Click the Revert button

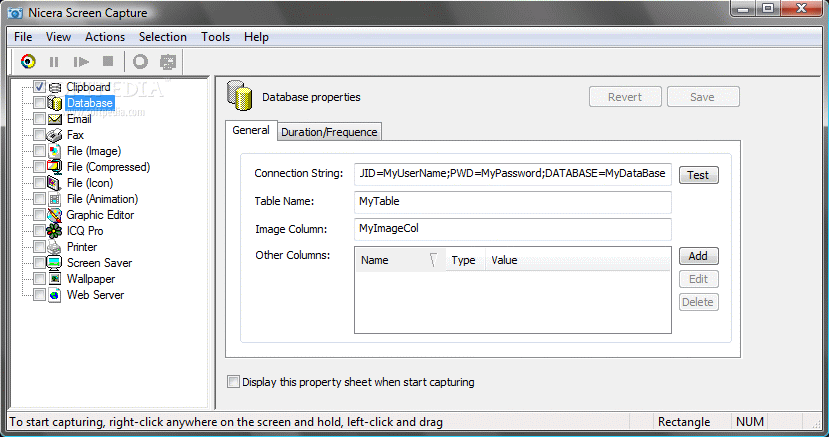[x=625, y=97]
